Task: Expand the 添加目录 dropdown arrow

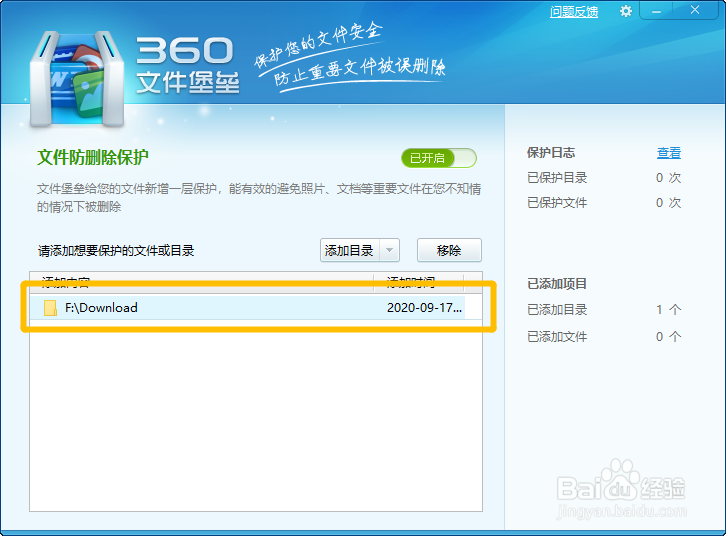Action: pos(389,250)
